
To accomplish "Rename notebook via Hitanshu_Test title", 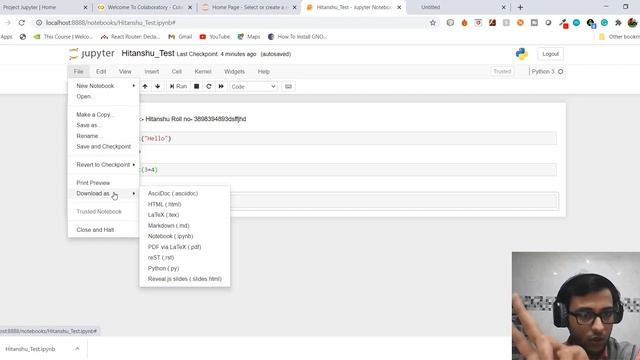I will click(148, 53).
